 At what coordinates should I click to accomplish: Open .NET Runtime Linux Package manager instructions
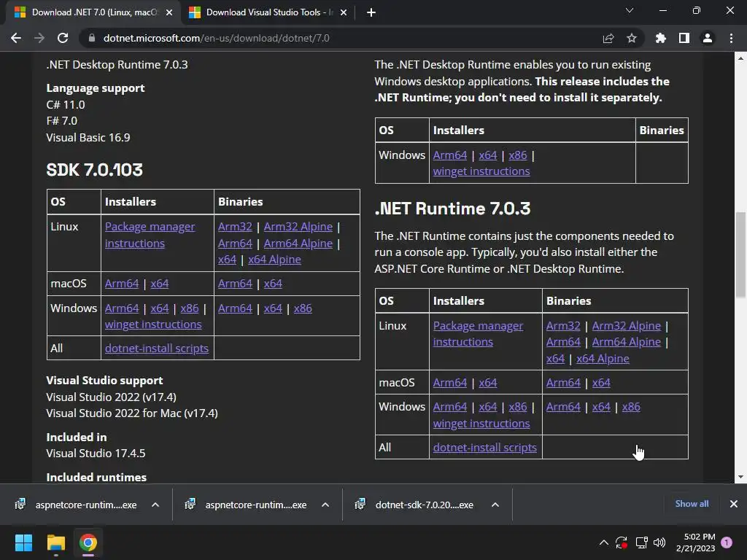click(x=478, y=334)
